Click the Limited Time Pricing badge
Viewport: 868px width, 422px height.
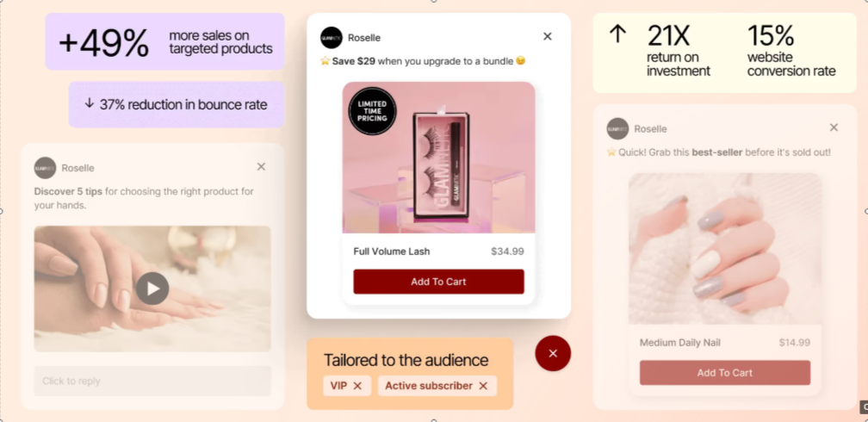tap(372, 111)
